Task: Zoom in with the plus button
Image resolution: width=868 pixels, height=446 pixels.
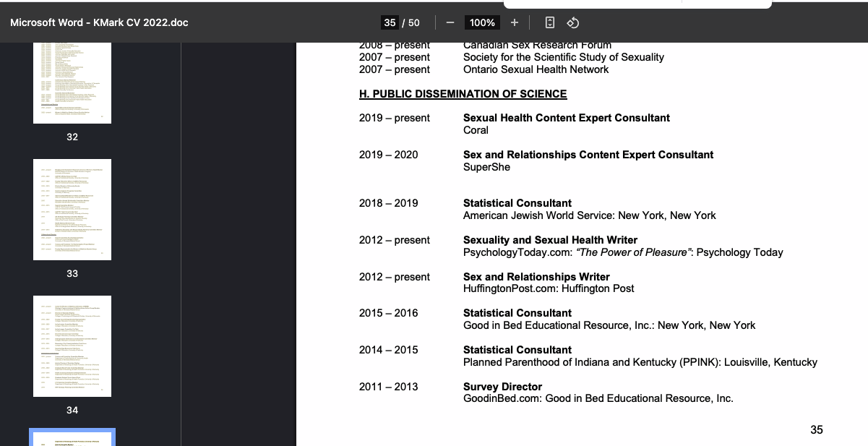Action: click(x=515, y=22)
